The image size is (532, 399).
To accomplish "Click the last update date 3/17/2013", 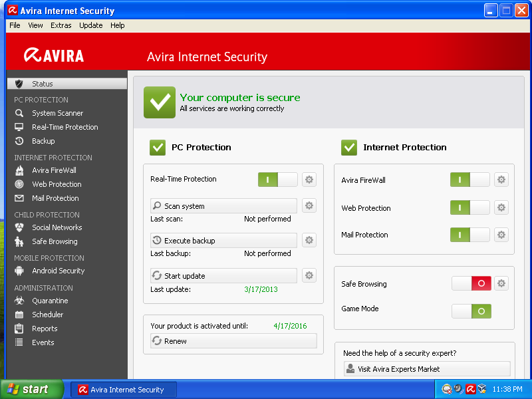I will pyautogui.click(x=261, y=289).
